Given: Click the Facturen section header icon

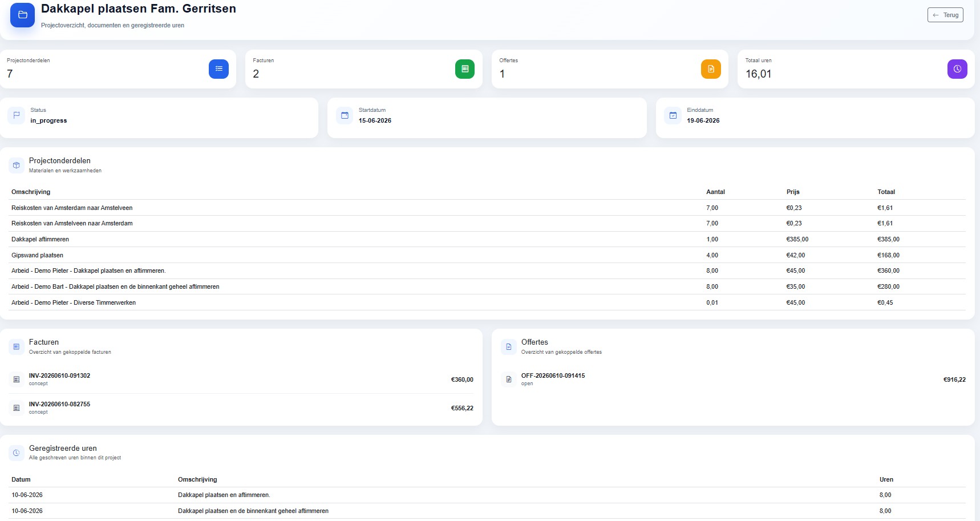Looking at the screenshot, I should click(17, 346).
